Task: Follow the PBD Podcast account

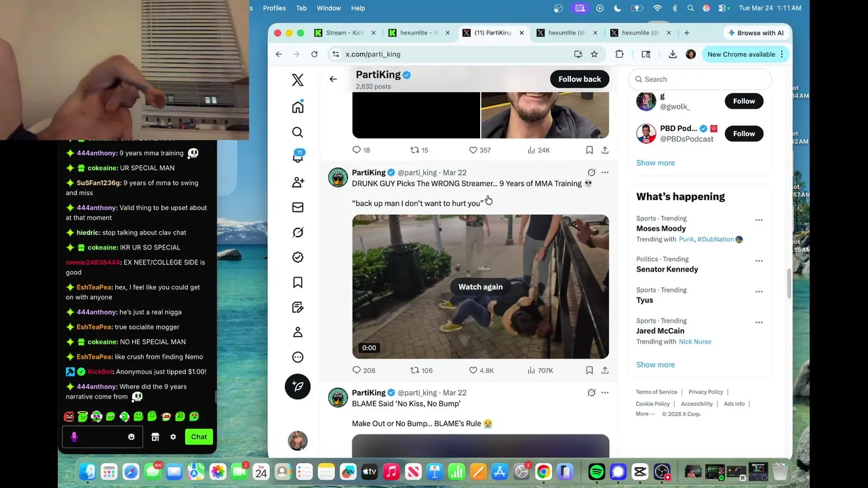Action: [x=744, y=134]
